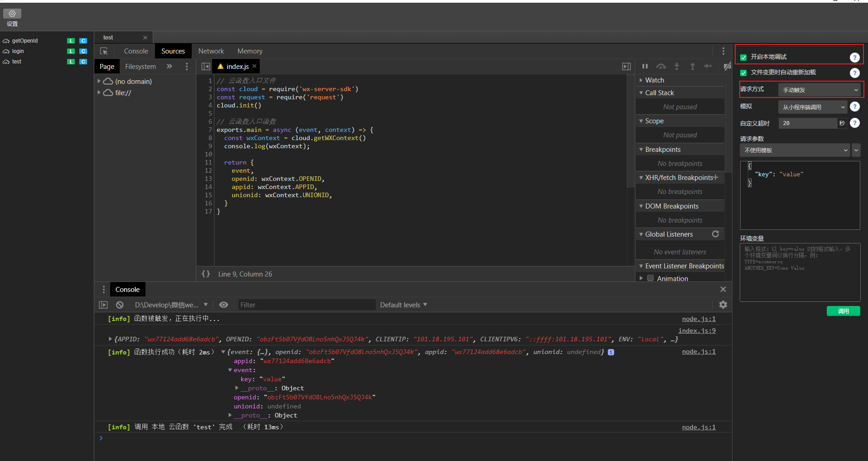The width and height of the screenshot is (868, 461).
Task: Open console settings gear
Action: pyautogui.click(x=723, y=305)
